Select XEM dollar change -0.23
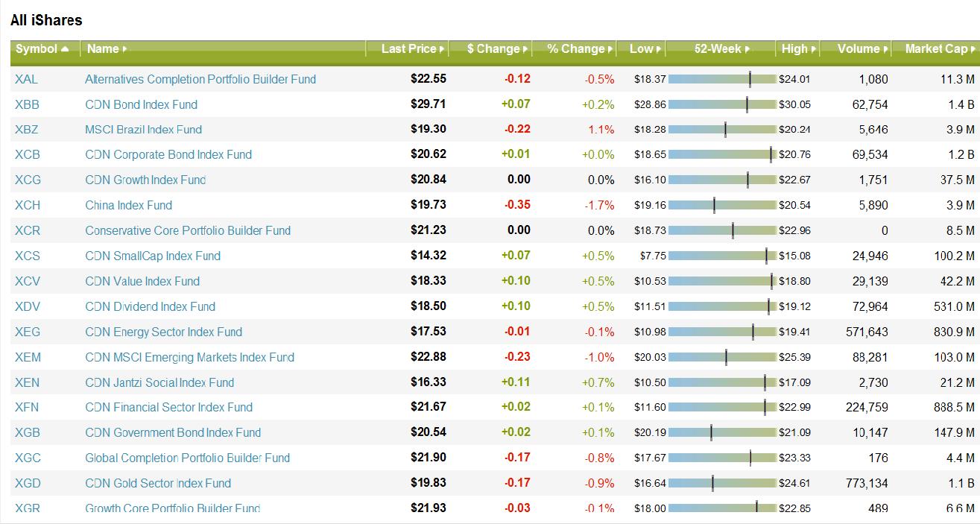Screen dimensions: 980x524 [517, 357]
